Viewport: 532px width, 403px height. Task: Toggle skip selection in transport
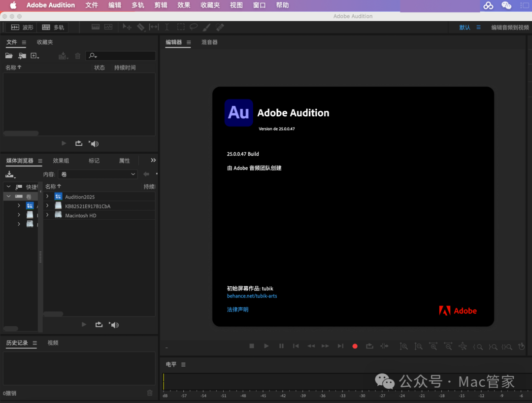pyautogui.click(x=384, y=346)
